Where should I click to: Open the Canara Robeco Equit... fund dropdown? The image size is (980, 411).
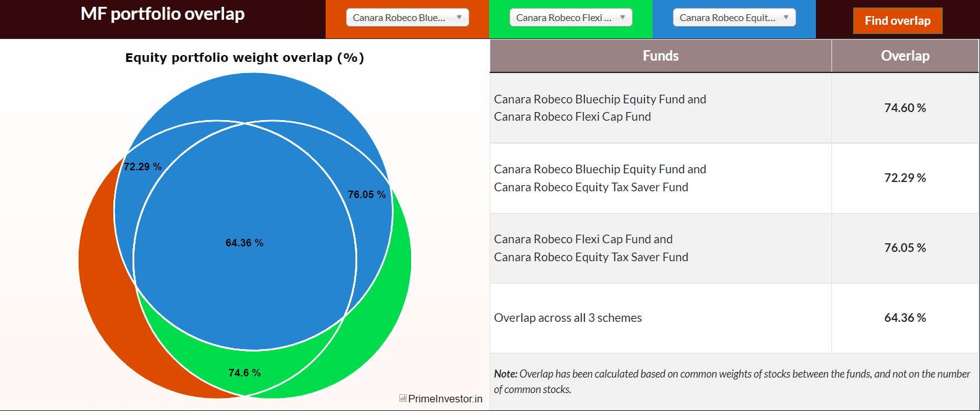(734, 18)
